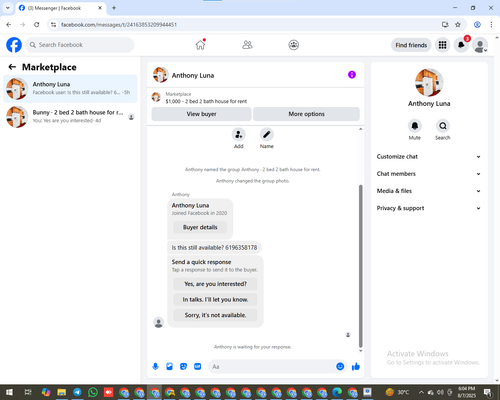
Task: Click the Search Facebook field
Action: pos(80,45)
